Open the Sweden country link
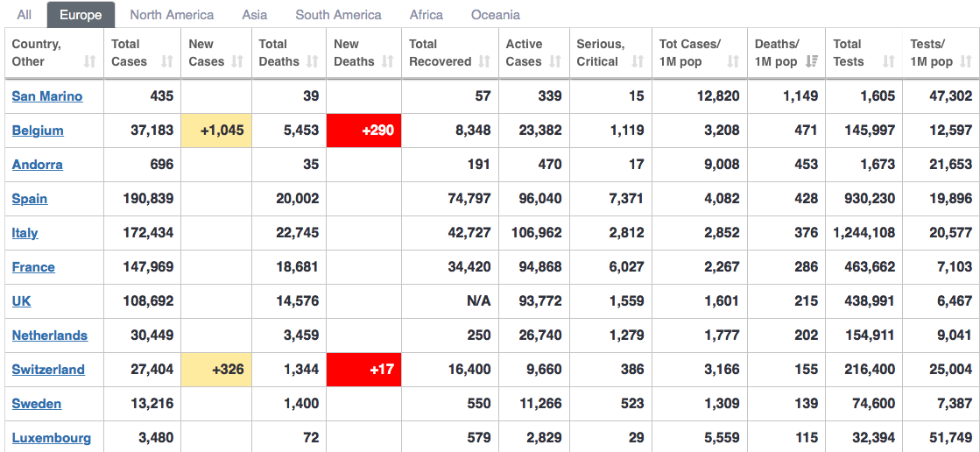 pyautogui.click(x=36, y=403)
